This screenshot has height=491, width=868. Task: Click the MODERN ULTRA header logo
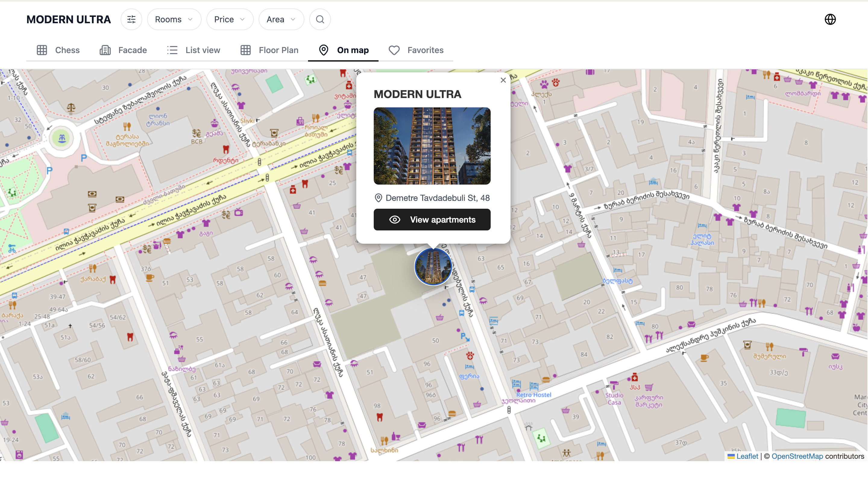[x=69, y=19]
